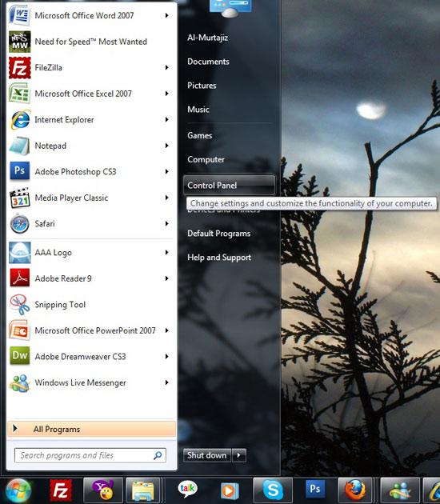
Task: Open Default Programs
Action: (219, 234)
